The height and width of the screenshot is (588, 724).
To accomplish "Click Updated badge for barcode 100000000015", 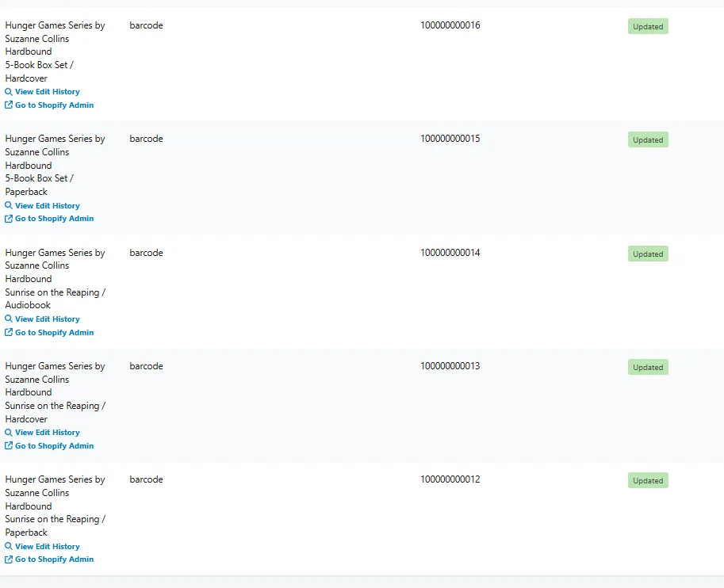I will click(x=648, y=139).
